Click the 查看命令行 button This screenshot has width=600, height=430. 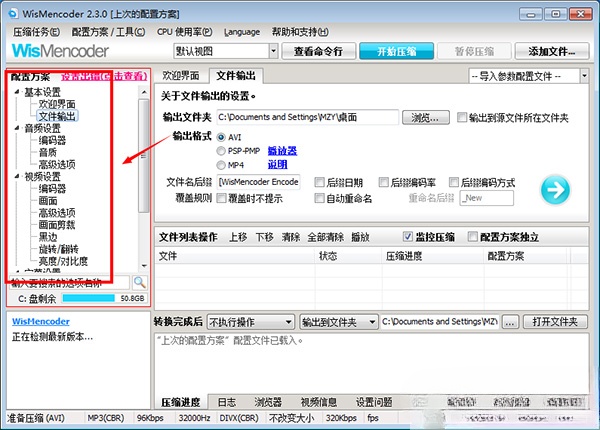click(318, 51)
